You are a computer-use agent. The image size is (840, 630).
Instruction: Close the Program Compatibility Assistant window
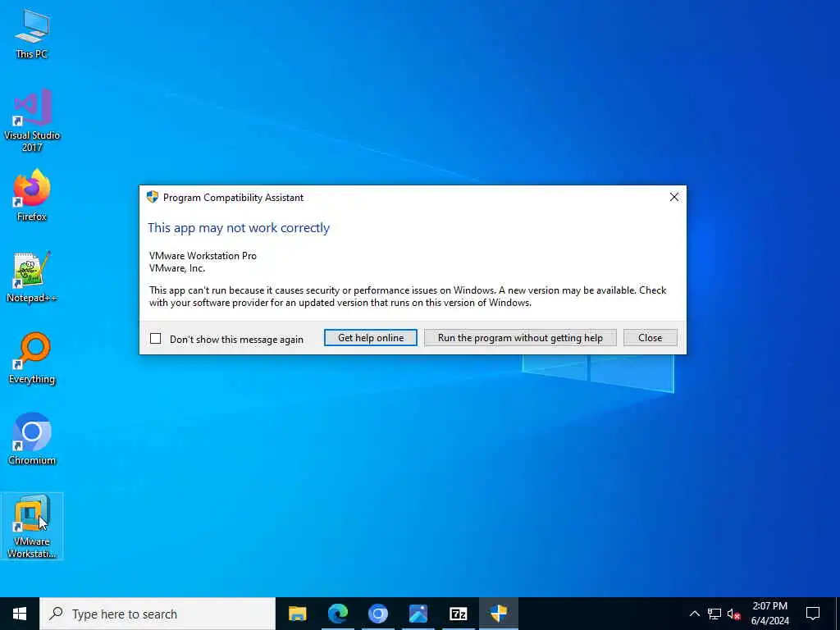pos(674,197)
